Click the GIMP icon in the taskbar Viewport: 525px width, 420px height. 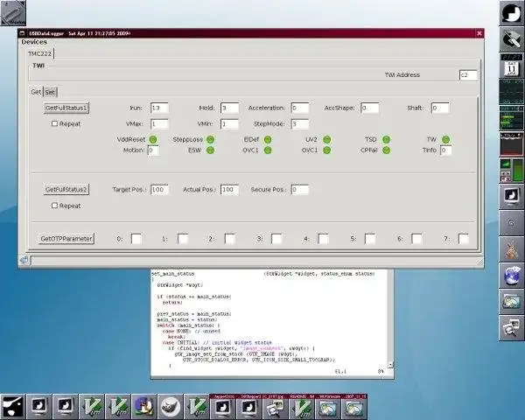[x=171, y=406]
